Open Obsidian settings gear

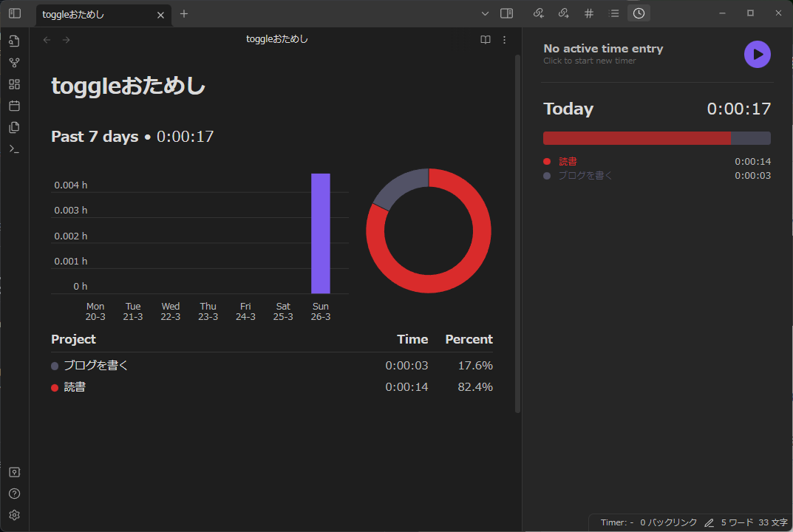(15, 514)
